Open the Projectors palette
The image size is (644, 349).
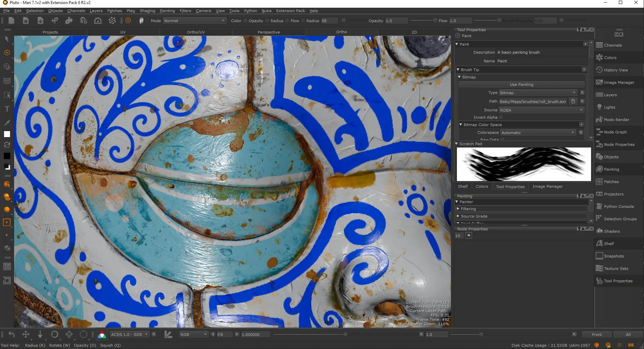pyautogui.click(x=613, y=194)
